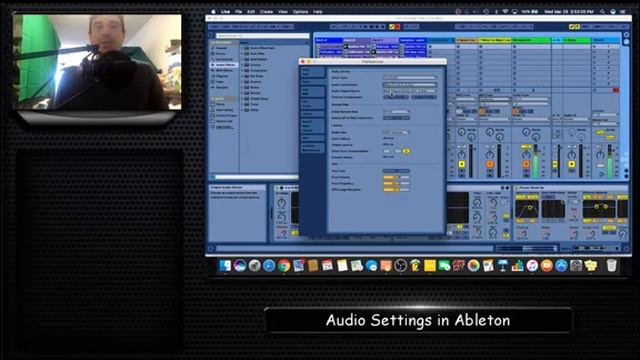Open iTunes from the dock
Screen dimensions: 640x360
click(x=532, y=266)
